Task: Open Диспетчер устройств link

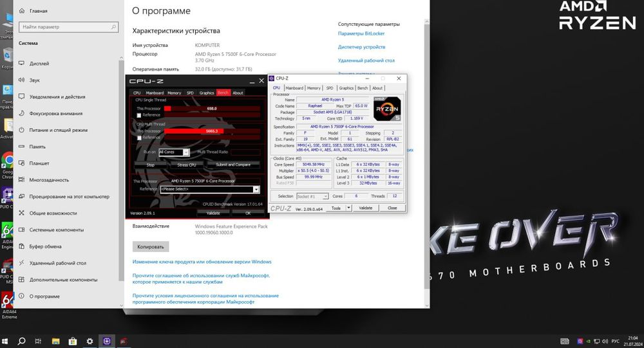Action: tap(361, 47)
